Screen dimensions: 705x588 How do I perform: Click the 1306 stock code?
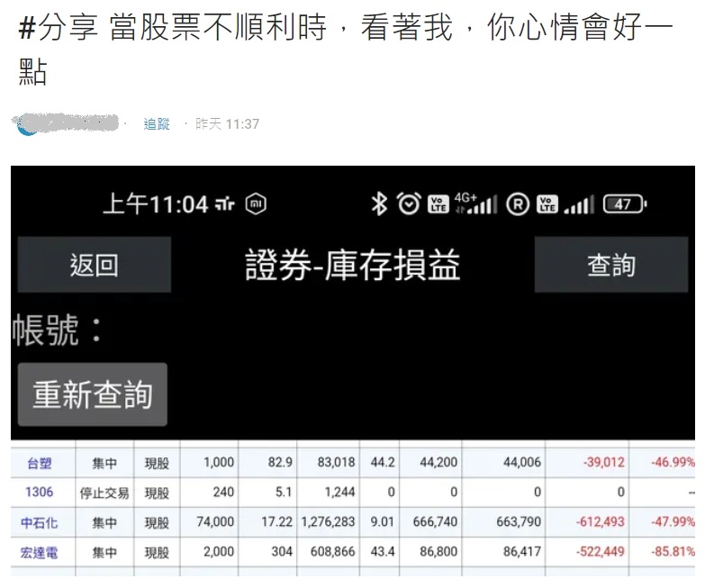coord(38,493)
